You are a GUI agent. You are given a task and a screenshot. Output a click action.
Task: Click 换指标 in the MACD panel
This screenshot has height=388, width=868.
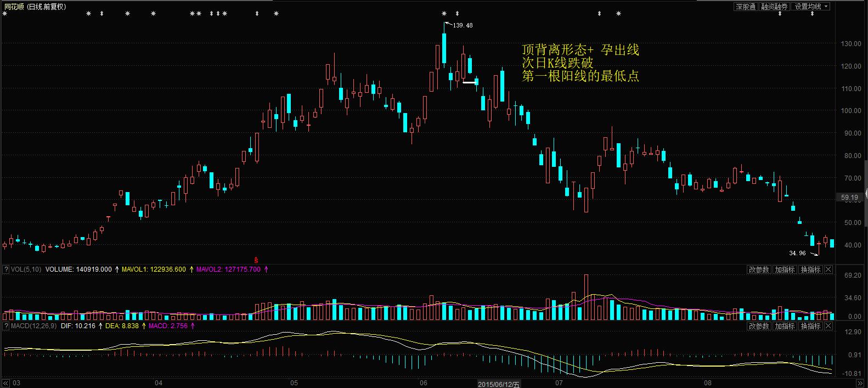point(810,326)
